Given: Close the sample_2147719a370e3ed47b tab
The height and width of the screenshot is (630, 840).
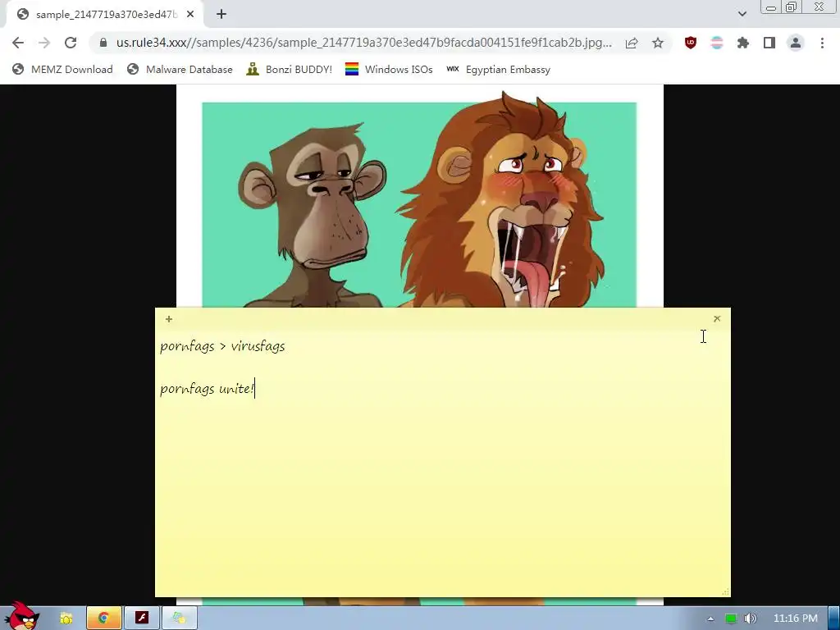Looking at the screenshot, I should point(190,14).
